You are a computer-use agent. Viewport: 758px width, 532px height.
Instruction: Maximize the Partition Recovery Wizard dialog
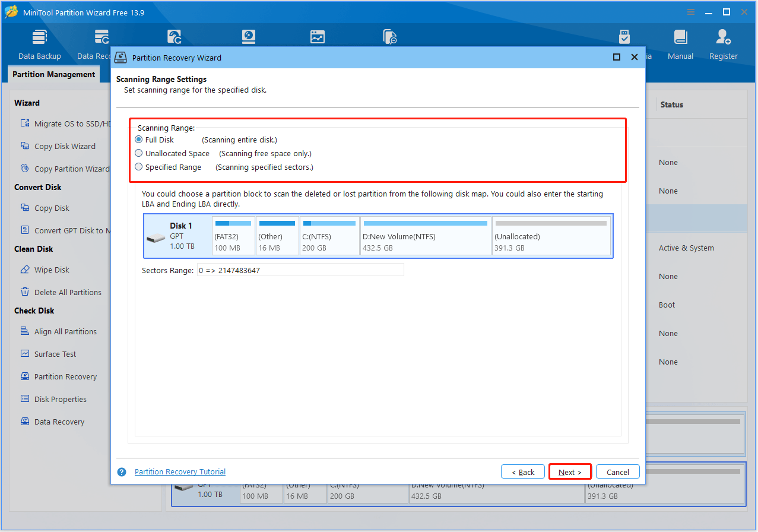617,57
